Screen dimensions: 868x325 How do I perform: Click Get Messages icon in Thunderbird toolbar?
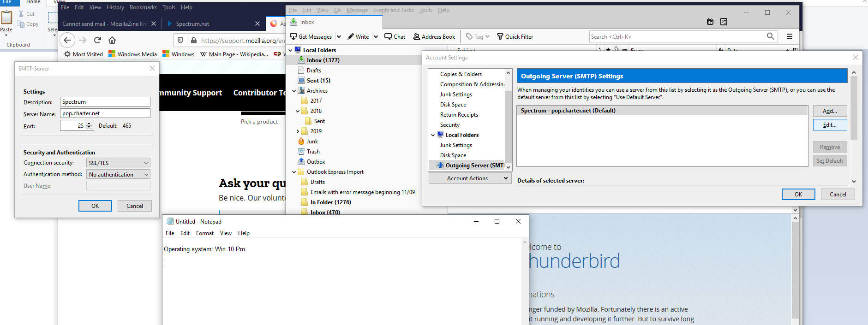pyautogui.click(x=293, y=36)
